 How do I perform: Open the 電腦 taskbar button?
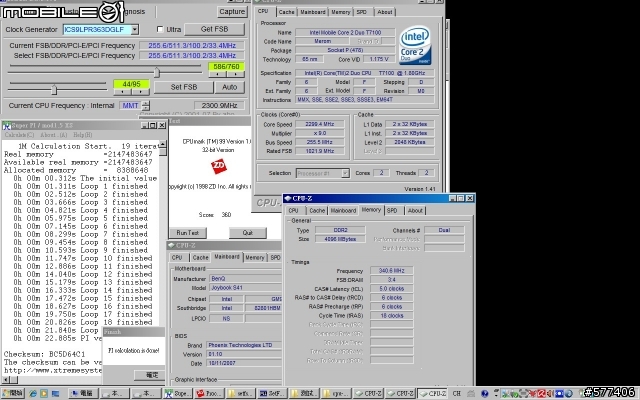point(83,394)
